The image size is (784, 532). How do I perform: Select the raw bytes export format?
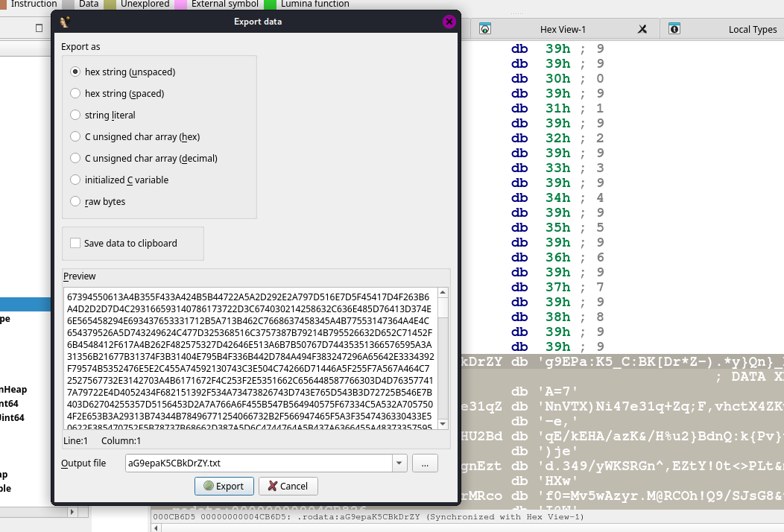pyautogui.click(x=75, y=202)
